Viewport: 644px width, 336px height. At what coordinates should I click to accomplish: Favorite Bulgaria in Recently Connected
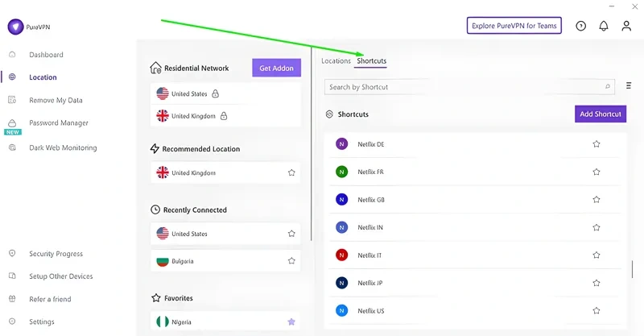click(x=291, y=261)
